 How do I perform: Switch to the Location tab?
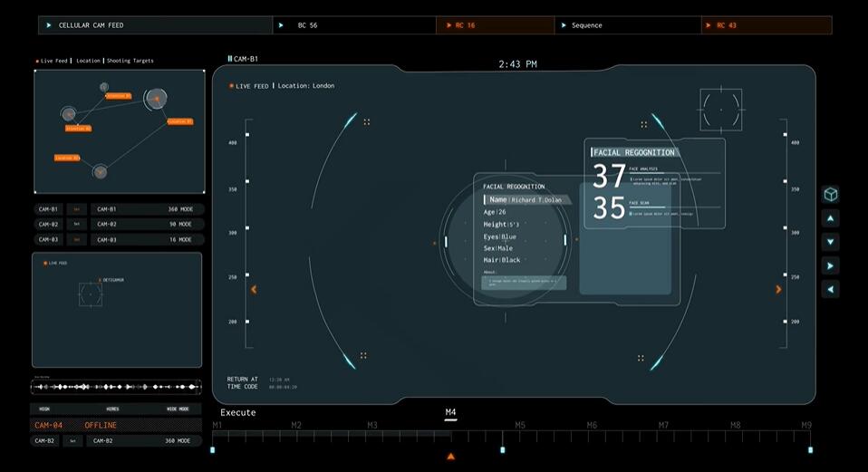tap(88, 61)
